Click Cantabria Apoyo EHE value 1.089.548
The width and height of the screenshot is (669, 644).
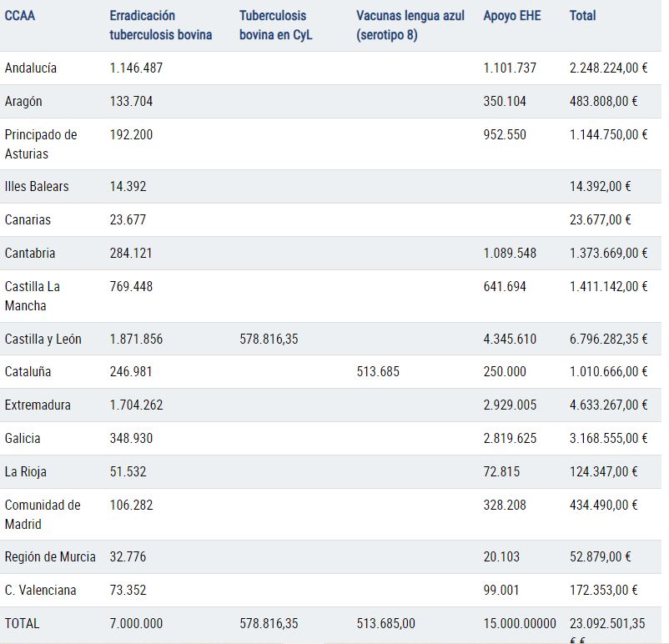(x=510, y=253)
